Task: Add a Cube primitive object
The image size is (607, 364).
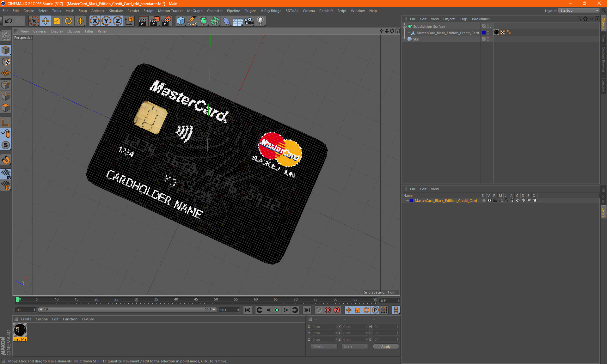Action: pos(181,21)
